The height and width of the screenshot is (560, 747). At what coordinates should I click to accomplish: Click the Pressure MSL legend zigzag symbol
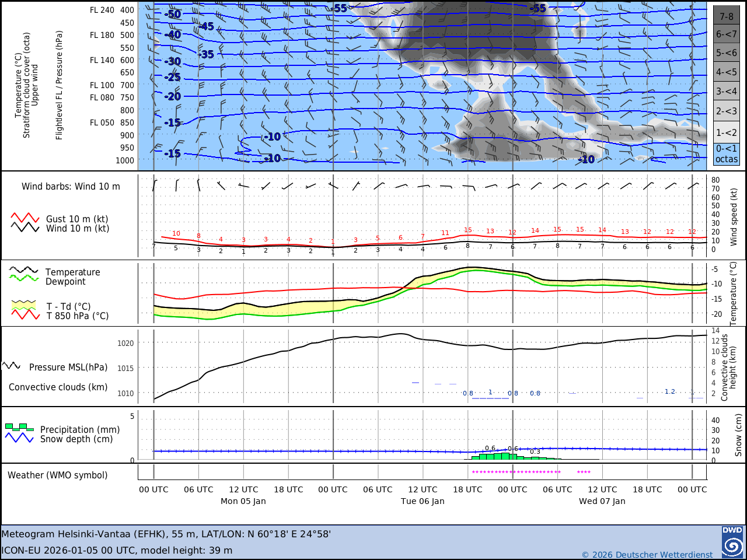pyautogui.click(x=11, y=366)
